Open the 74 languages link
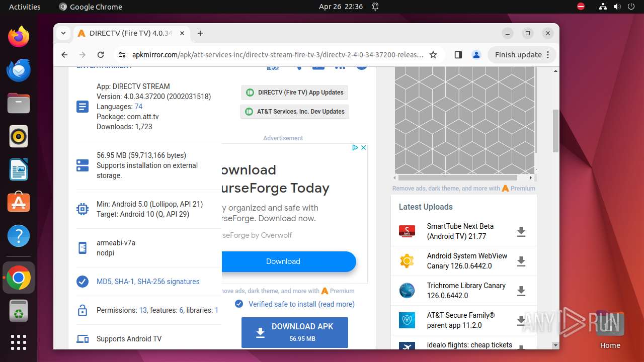This screenshot has width=644, height=362. (x=138, y=107)
